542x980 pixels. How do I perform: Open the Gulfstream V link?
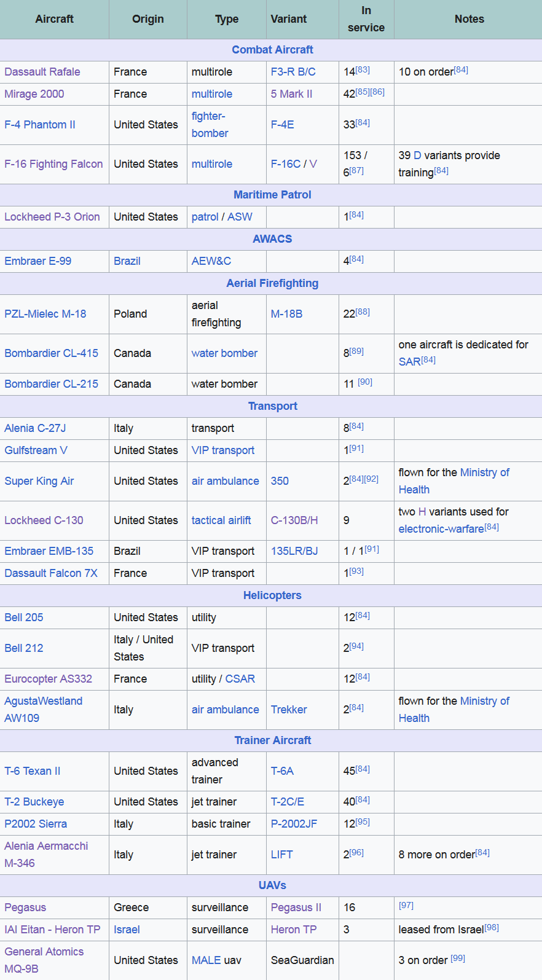click(x=36, y=450)
